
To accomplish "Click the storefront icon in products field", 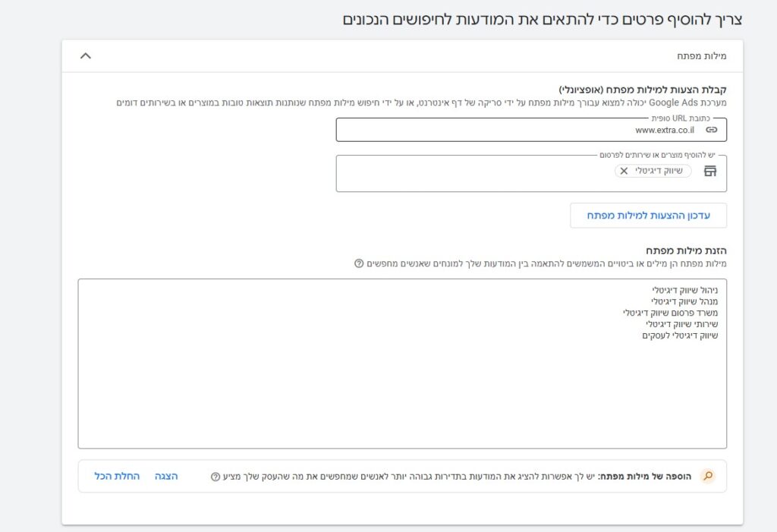I will tap(710, 171).
